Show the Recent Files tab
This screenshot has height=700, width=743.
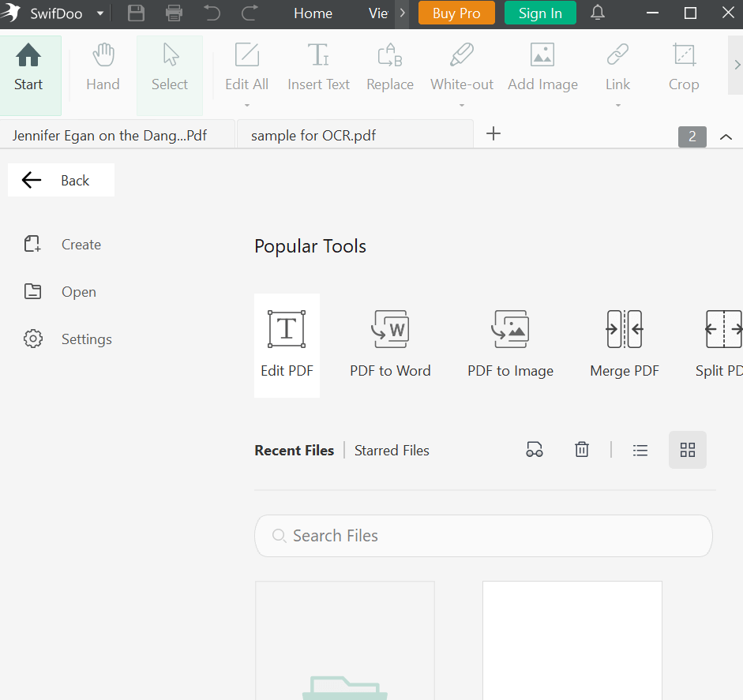point(295,450)
